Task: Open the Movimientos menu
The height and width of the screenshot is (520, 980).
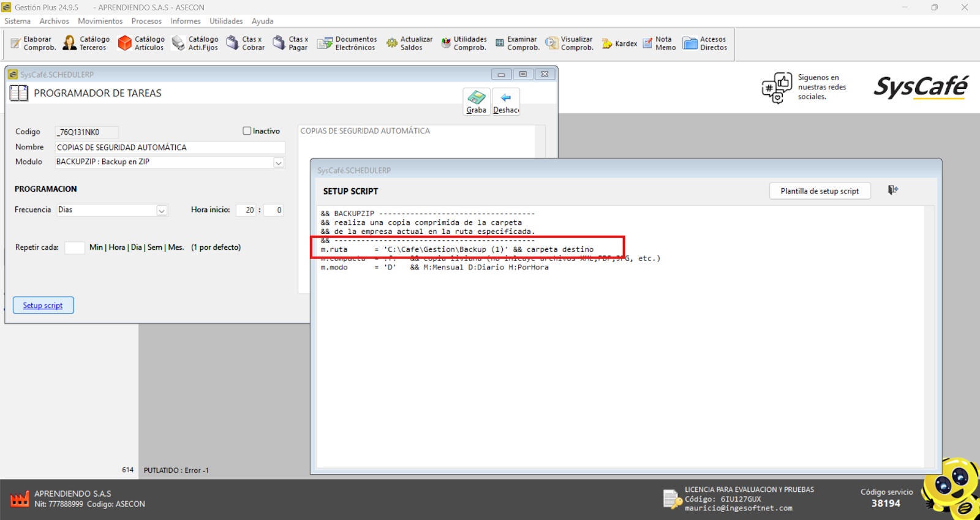Action: pyautogui.click(x=100, y=21)
